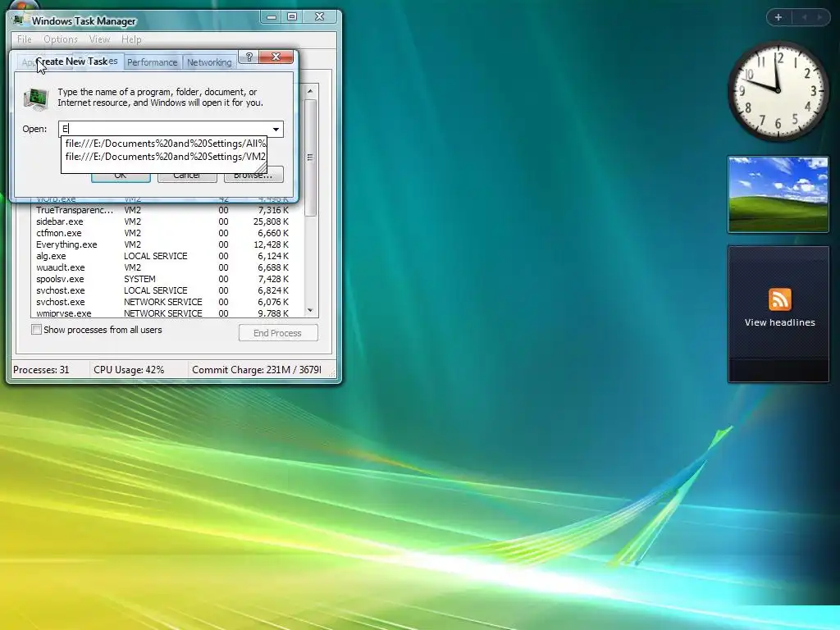The image size is (840, 630).
Task: Click the analog clock gadget
Action: tap(778, 91)
